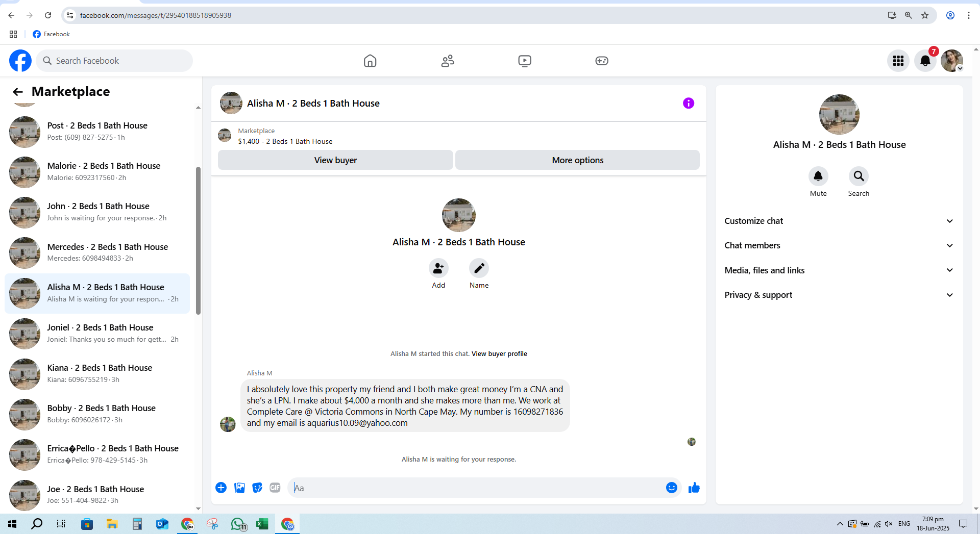Image resolution: width=980 pixels, height=534 pixels.
Task: Open the Facebook logo home link
Action: click(20, 61)
